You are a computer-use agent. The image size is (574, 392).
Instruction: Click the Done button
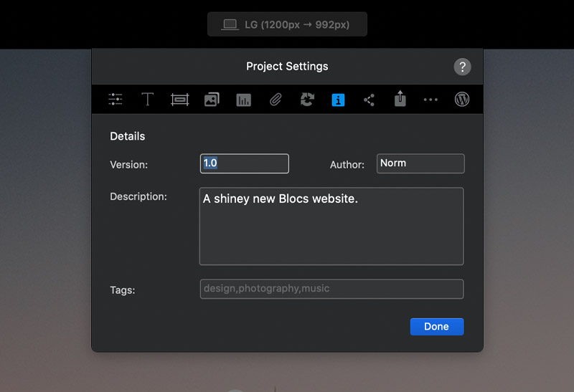437,327
